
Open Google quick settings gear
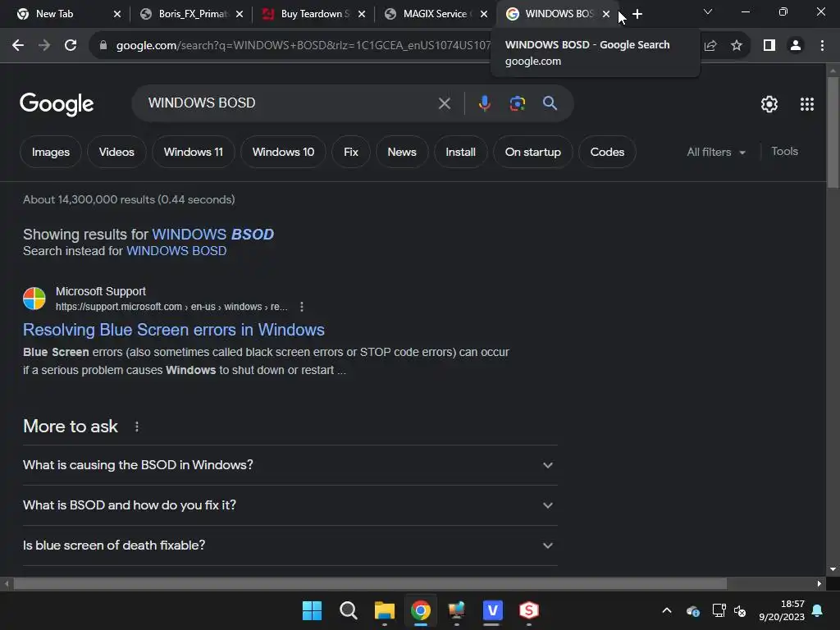[769, 104]
